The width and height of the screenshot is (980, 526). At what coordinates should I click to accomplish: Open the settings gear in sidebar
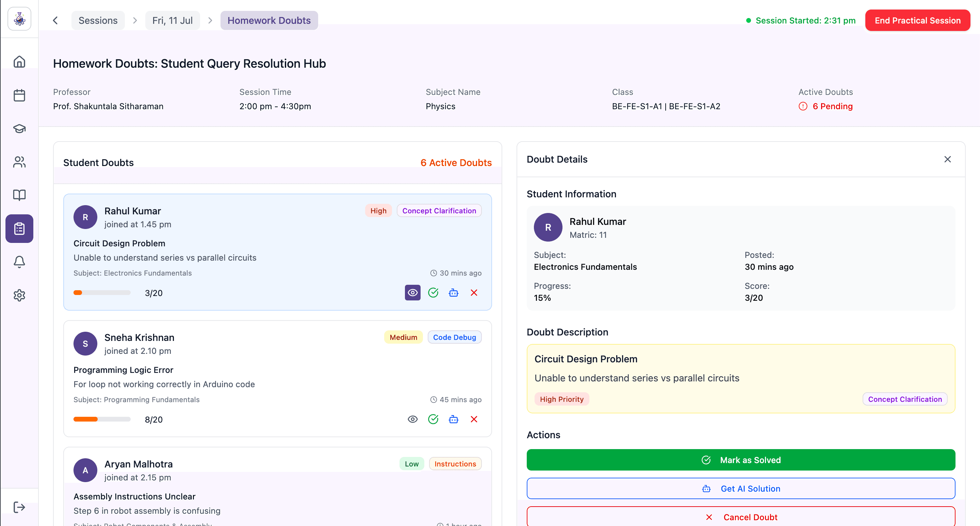coord(19,295)
